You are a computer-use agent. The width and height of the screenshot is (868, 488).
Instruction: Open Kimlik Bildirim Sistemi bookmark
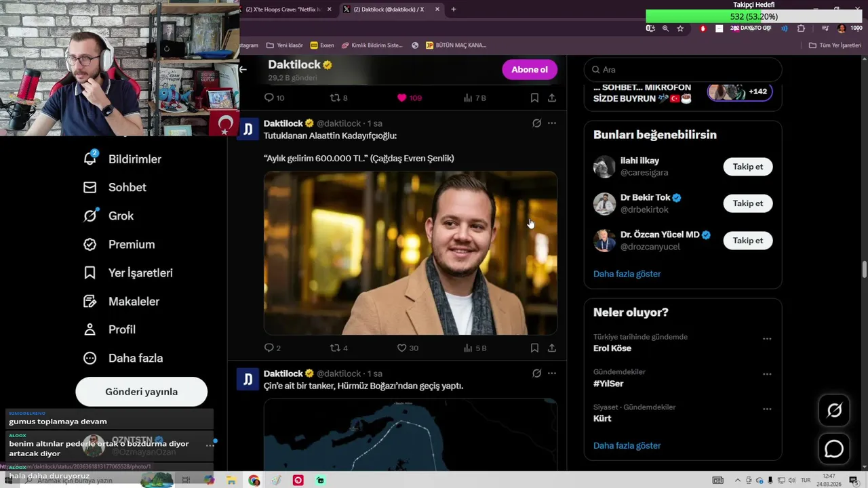372,45
